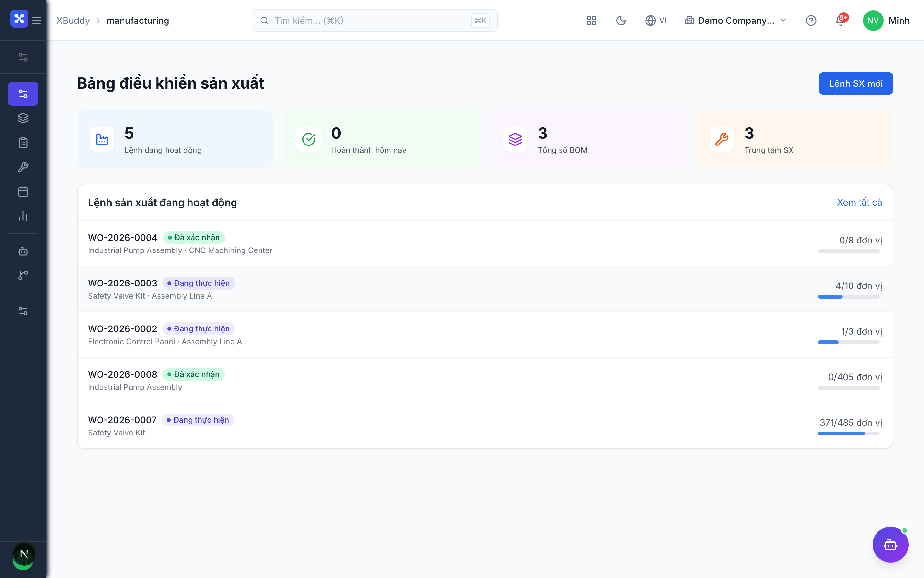Toggle dark mode with the moon icon
Screen dimensions: 924x578
(621, 21)
